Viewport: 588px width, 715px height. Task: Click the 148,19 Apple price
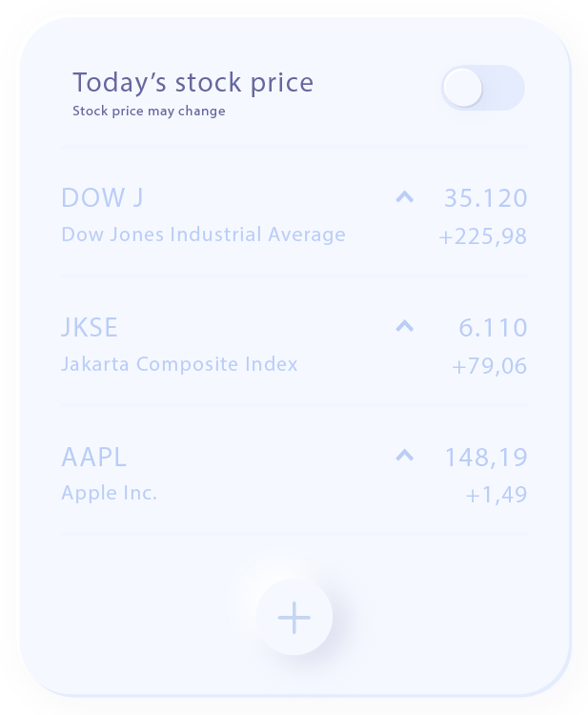485,458
